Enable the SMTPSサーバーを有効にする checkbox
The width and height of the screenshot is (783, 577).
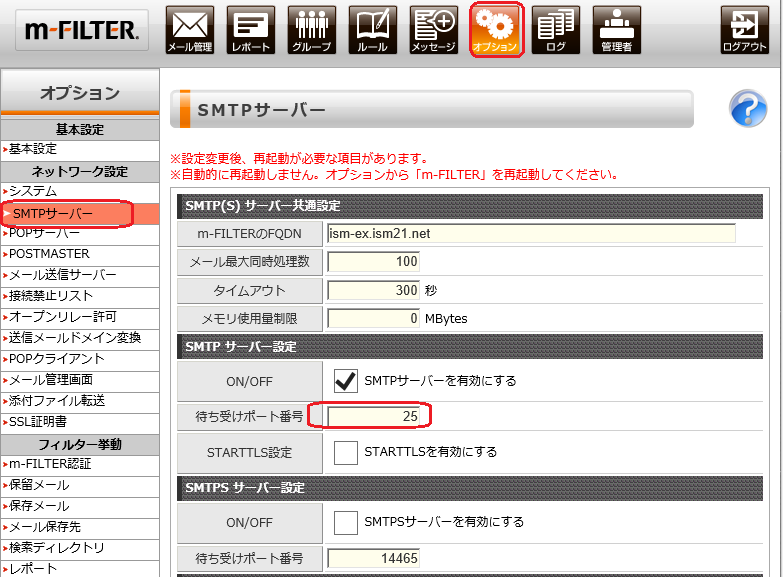pyautogui.click(x=345, y=522)
